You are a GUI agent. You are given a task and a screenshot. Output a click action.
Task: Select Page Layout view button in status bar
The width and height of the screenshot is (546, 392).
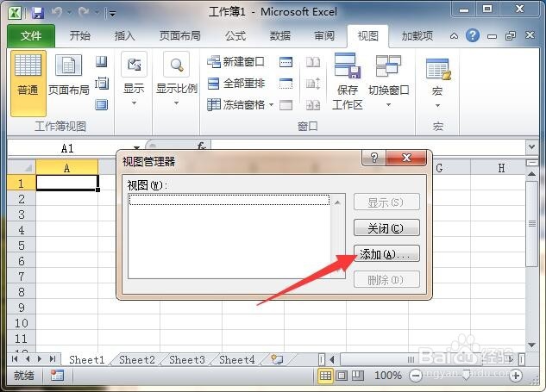coord(342,376)
